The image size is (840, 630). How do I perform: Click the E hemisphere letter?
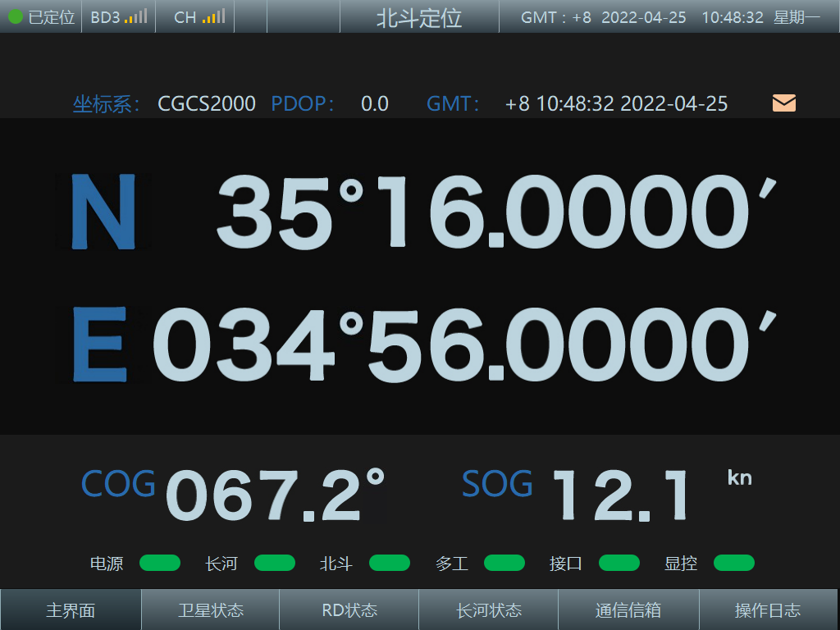[99, 344]
